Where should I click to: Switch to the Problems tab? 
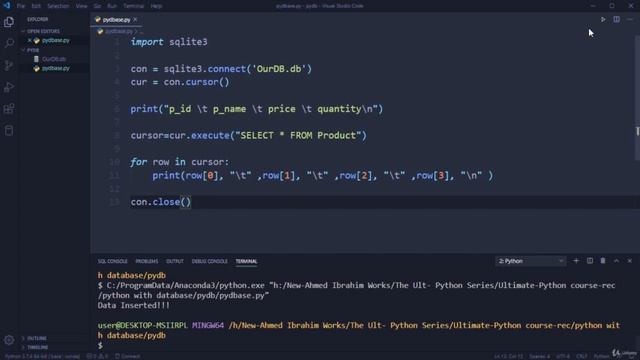[x=147, y=261]
